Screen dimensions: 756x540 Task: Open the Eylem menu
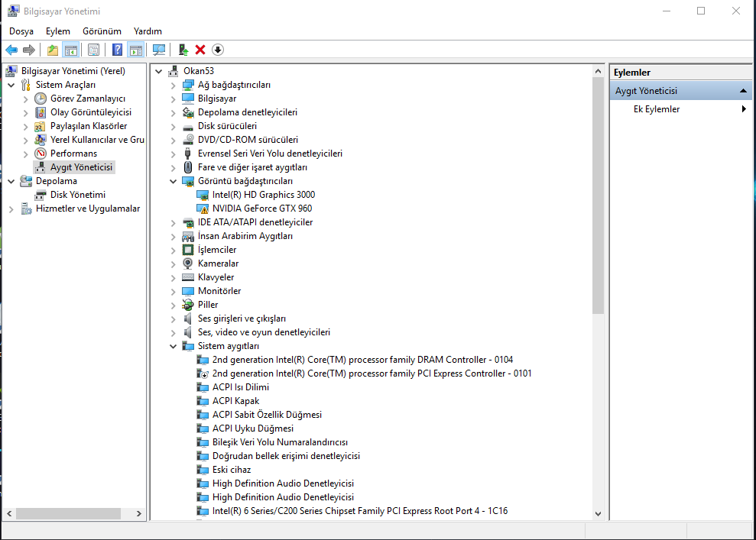tap(58, 31)
